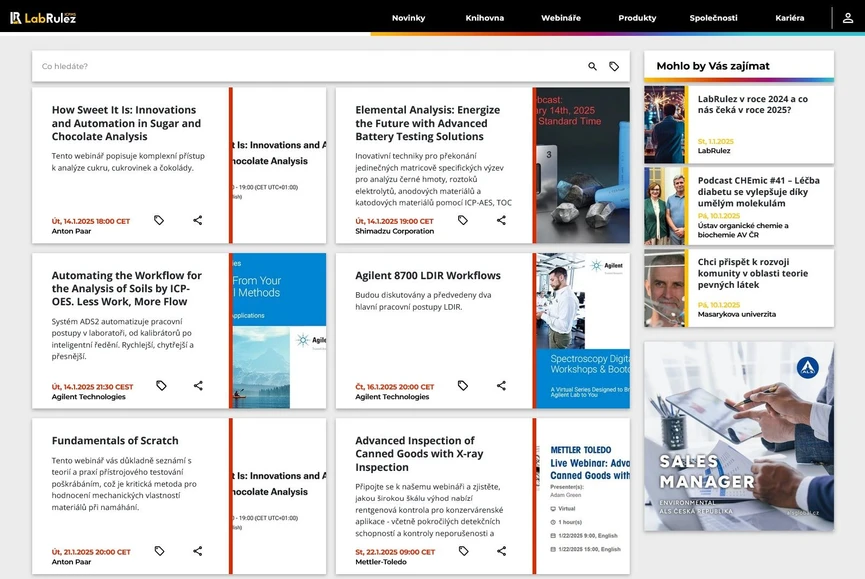Viewport: 865px width, 579px height.
Task: Share the Agilent 8700 LDIR Workflows webinar
Action: (x=501, y=385)
